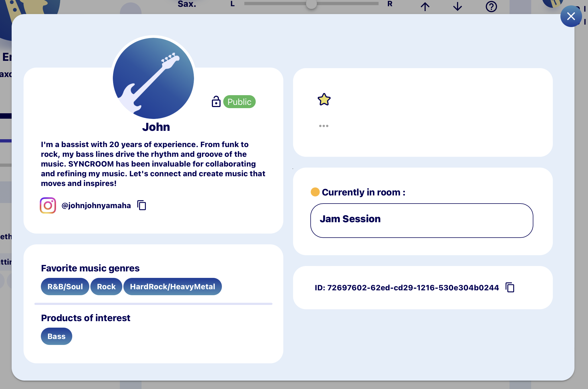Copy the user ID to clipboard
The width and height of the screenshot is (588, 389).
point(510,287)
